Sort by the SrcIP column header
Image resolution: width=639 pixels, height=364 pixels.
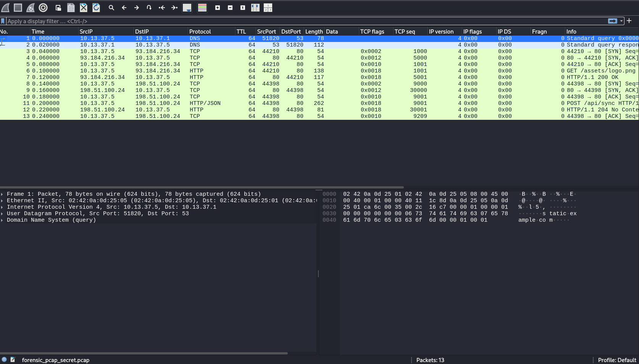pos(106,32)
